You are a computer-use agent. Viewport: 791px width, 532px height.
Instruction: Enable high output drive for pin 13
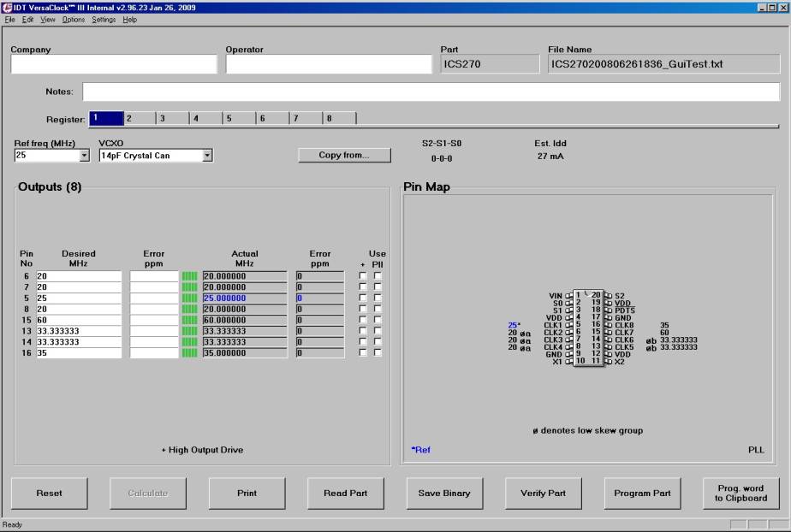(x=362, y=330)
